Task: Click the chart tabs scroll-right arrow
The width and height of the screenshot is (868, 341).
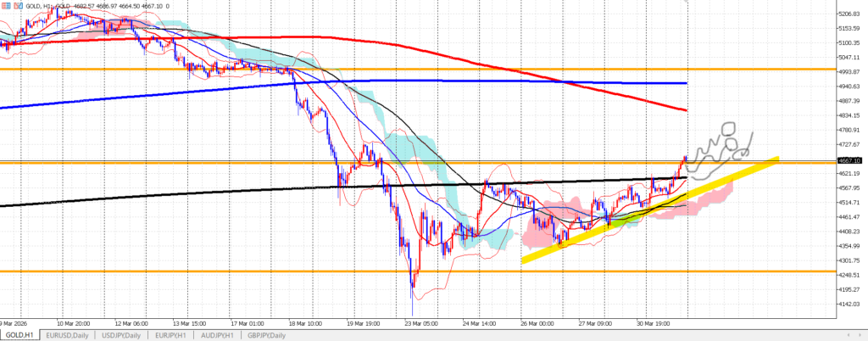Action: [x=860, y=335]
